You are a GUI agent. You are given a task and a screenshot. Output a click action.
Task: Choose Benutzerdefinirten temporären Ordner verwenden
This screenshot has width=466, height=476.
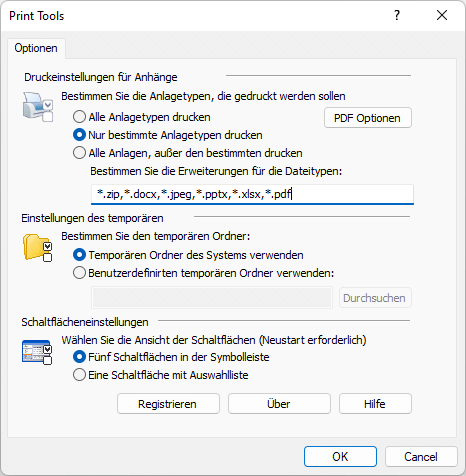coord(204,273)
